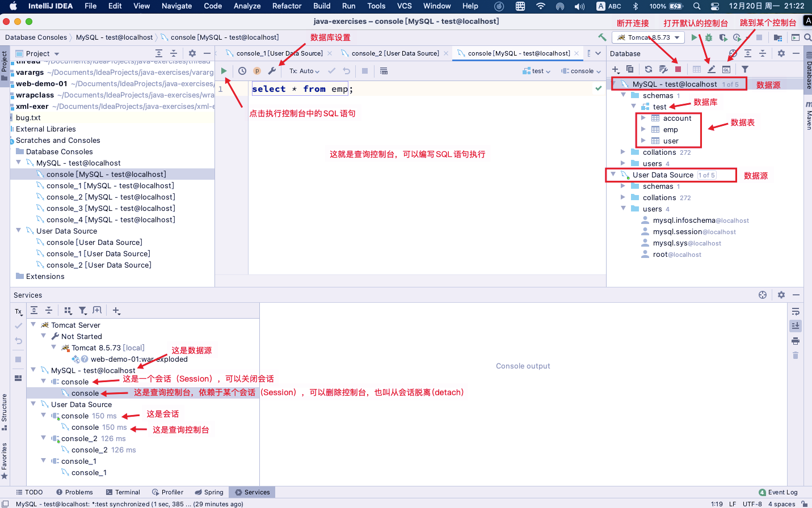Open the Spring tool window

pos(209,492)
